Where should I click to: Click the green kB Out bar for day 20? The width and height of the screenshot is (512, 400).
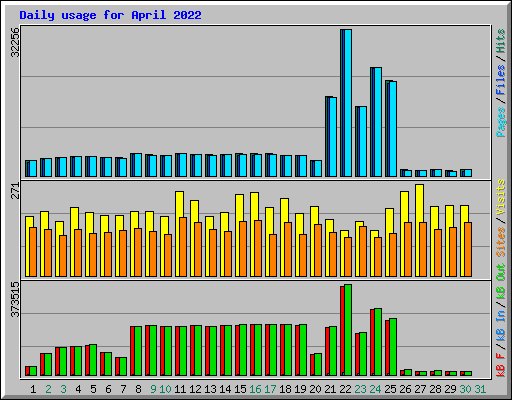point(318,365)
